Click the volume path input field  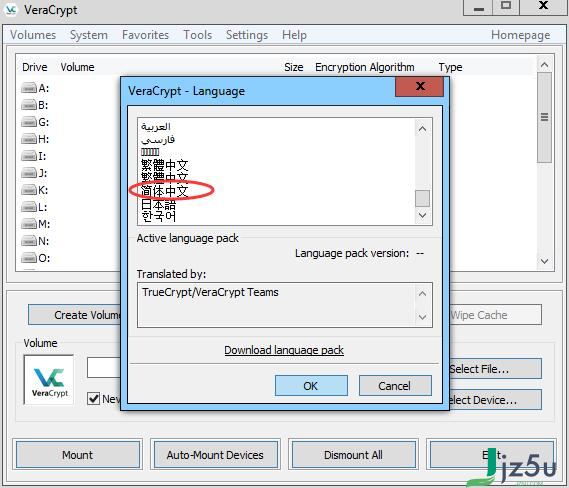coord(104,368)
